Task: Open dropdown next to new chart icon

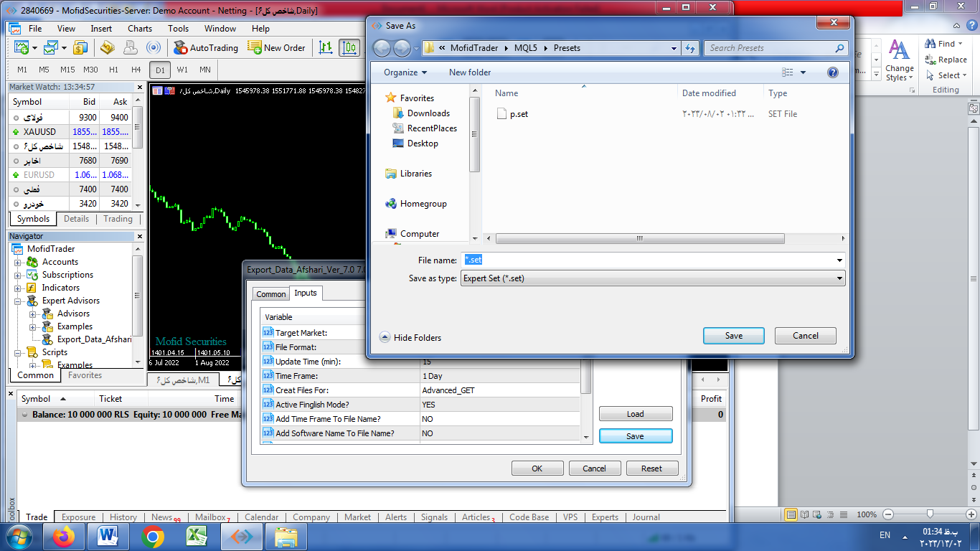Action: [x=34, y=47]
